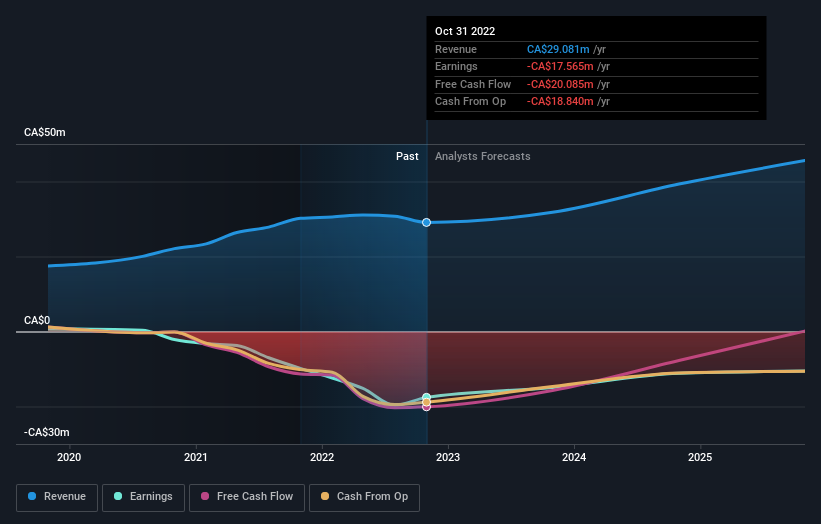This screenshot has height=524, width=821.
Task: Click the Cash From Op label in tooltip
Action: coord(470,102)
